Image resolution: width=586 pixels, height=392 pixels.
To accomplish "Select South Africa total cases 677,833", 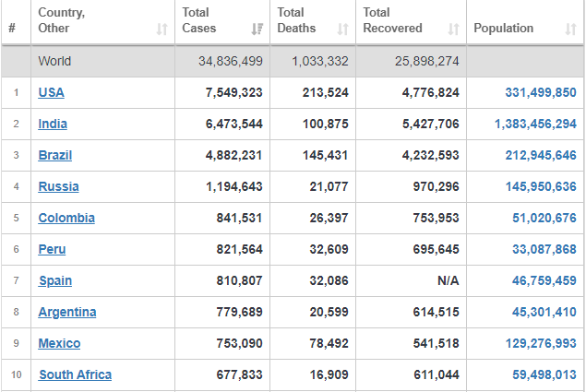I will click(x=239, y=374).
